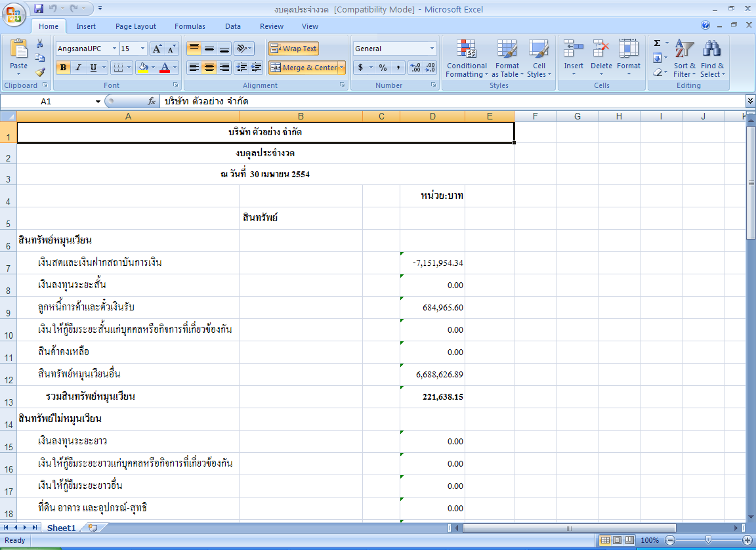The width and height of the screenshot is (756, 550).
Task: Click the Save icon in quick access
Action: coord(39,9)
